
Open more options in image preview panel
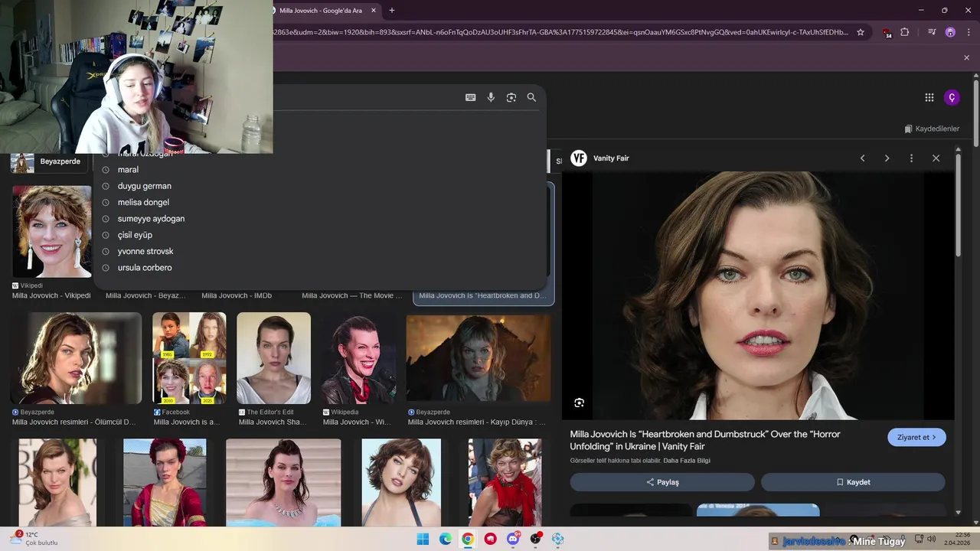coord(911,158)
